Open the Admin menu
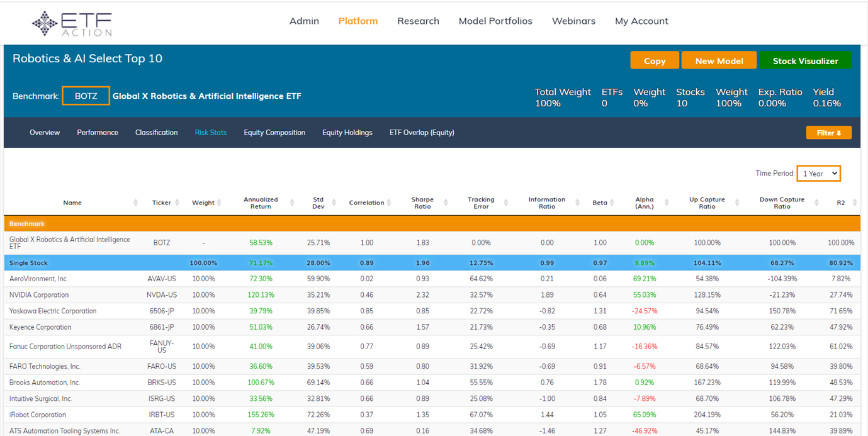This screenshot has height=436, width=868. pyautogui.click(x=304, y=21)
